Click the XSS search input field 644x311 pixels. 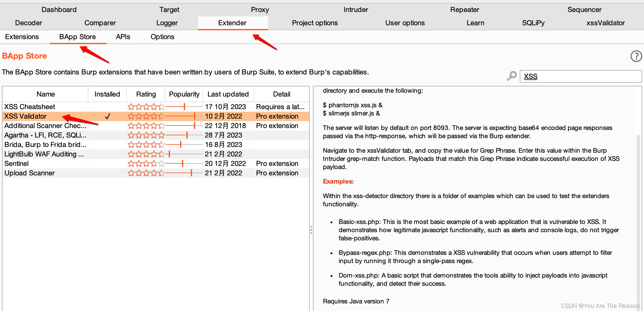(580, 76)
